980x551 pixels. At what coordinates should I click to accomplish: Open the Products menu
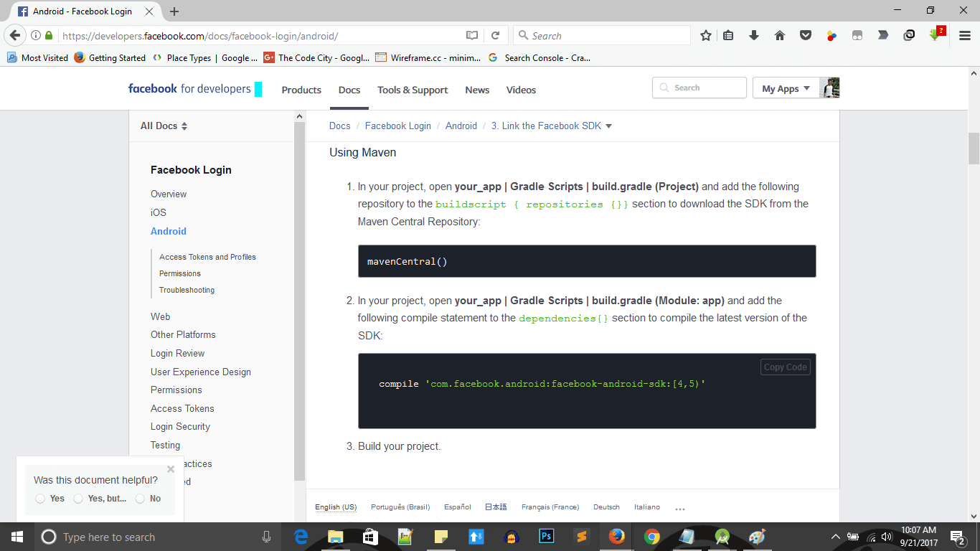click(x=301, y=90)
